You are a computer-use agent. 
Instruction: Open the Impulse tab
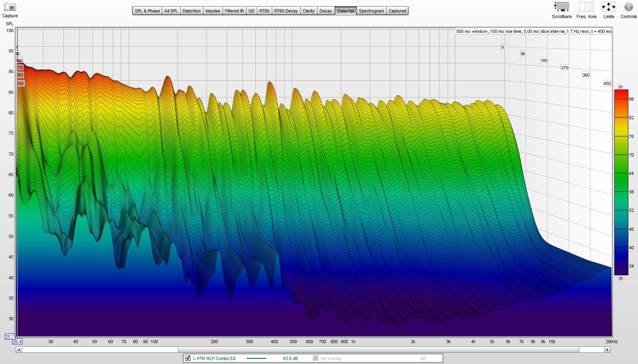(213, 11)
